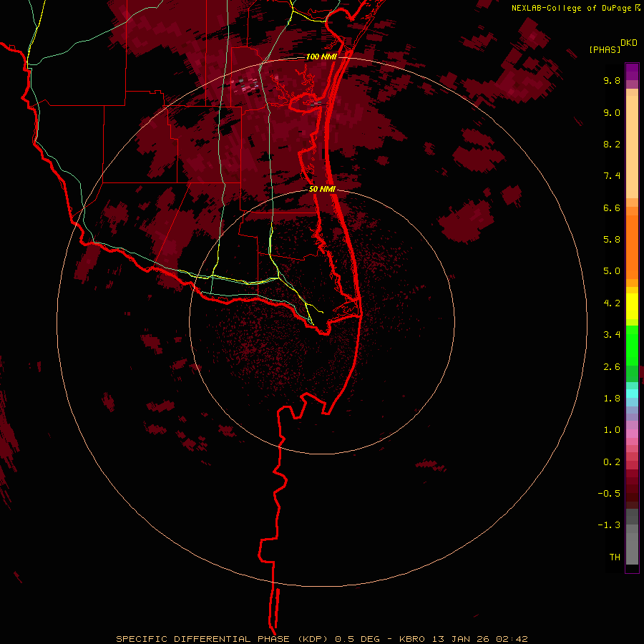Click the 9.8 scale value
The height and width of the screenshot is (644, 644).
tap(612, 80)
